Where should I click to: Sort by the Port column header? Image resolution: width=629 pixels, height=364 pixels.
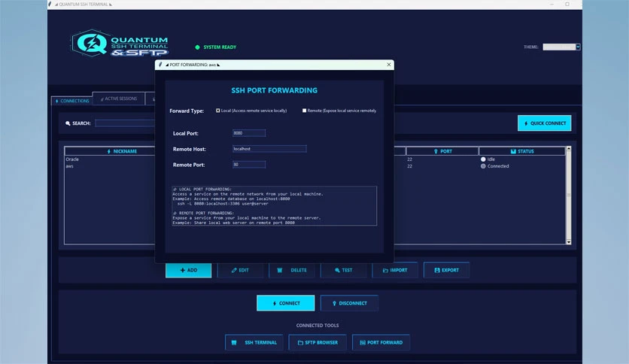point(442,151)
